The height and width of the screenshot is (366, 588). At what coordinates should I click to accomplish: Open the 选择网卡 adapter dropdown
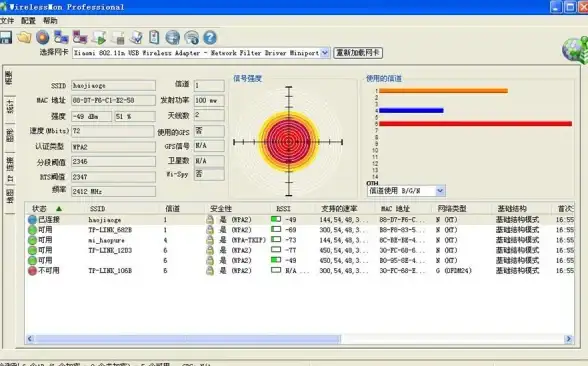[325, 53]
